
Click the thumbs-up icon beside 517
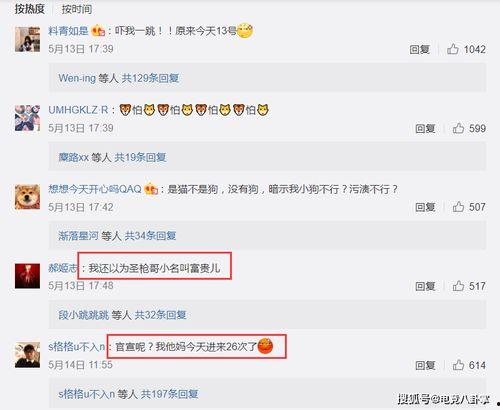coord(458,286)
